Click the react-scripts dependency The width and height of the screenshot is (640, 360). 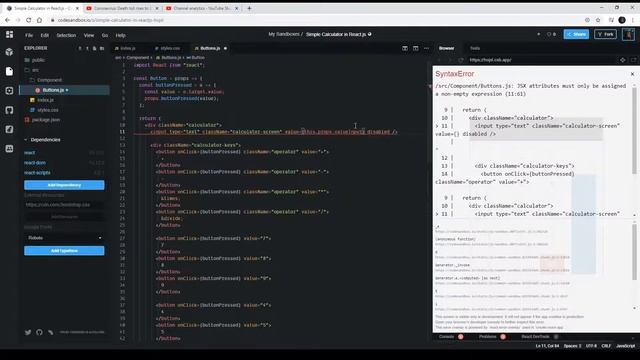37,173
